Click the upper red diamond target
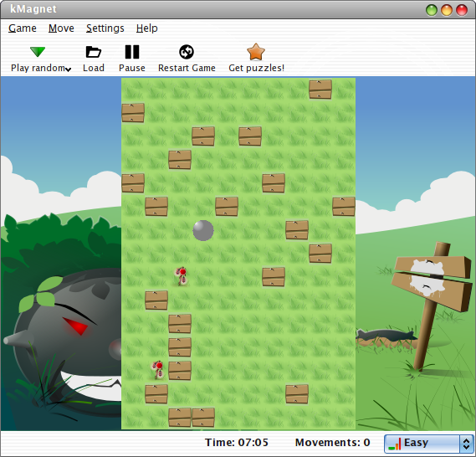The width and height of the screenshot is (476, 457). [x=182, y=275]
